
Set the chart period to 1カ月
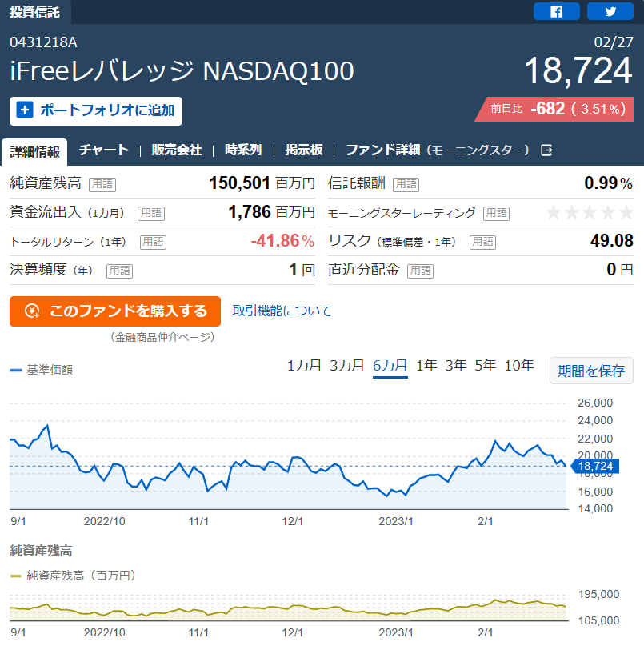[x=304, y=366]
